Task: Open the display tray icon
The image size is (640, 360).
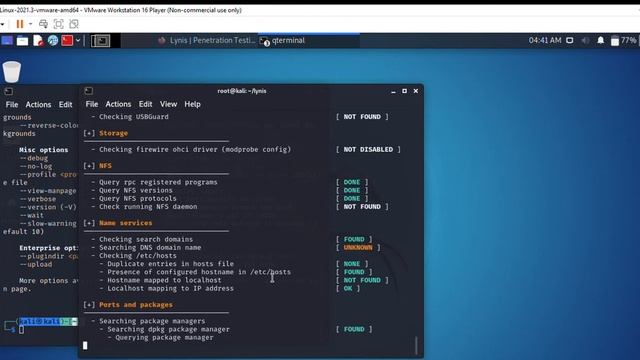Action: click(x=569, y=40)
